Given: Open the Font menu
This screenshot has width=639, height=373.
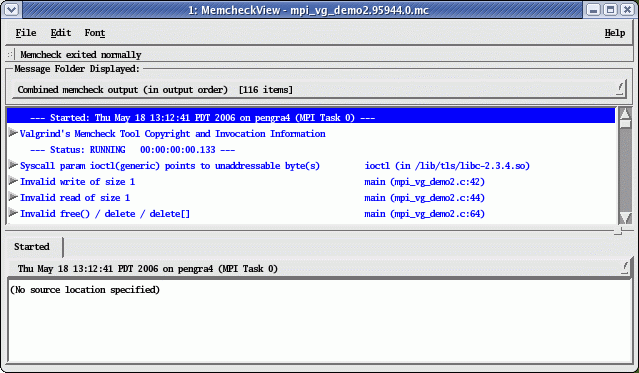Looking at the screenshot, I should [95, 33].
